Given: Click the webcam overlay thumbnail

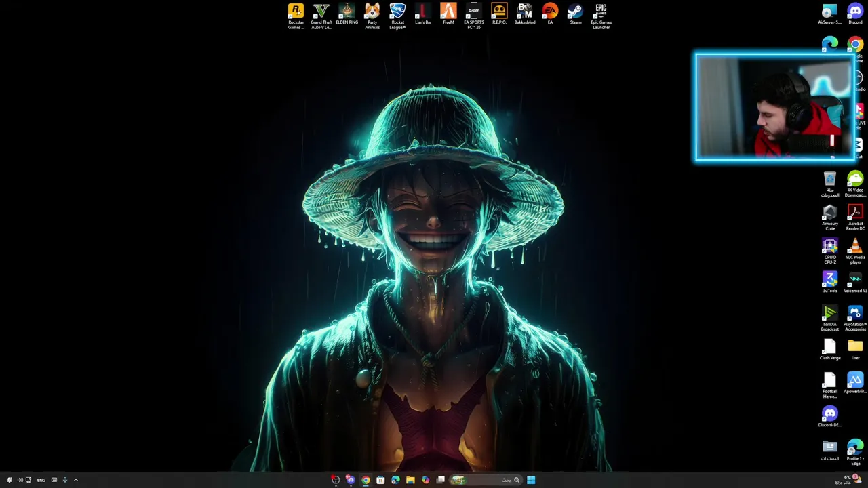Looking at the screenshot, I should pyautogui.click(x=774, y=107).
